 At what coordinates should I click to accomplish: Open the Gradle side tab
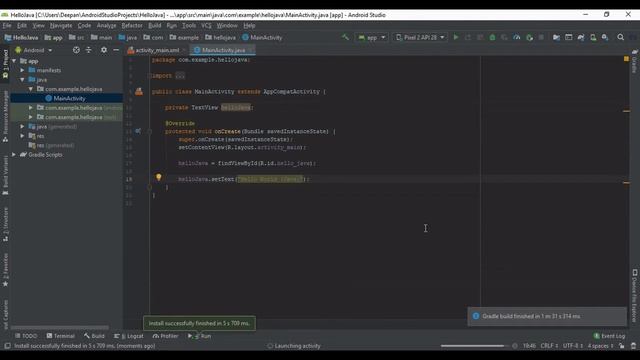[635, 62]
